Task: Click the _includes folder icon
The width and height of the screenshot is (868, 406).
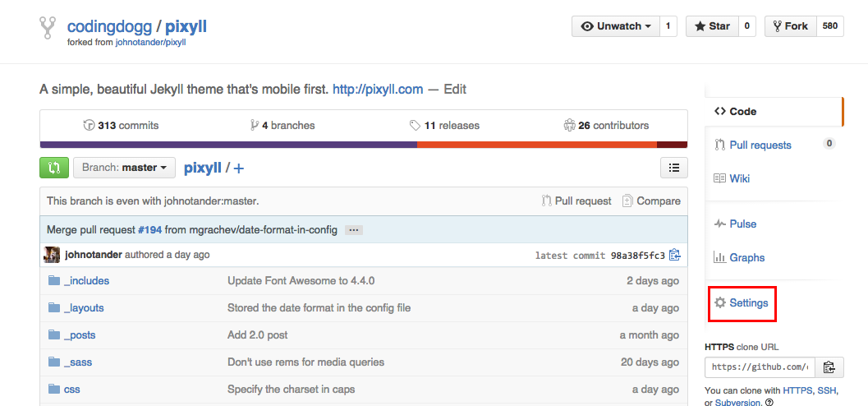Action: coord(53,280)
